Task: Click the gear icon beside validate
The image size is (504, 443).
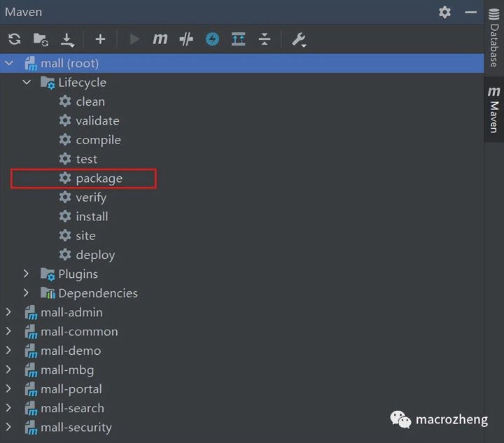Action: pos(65,121)
